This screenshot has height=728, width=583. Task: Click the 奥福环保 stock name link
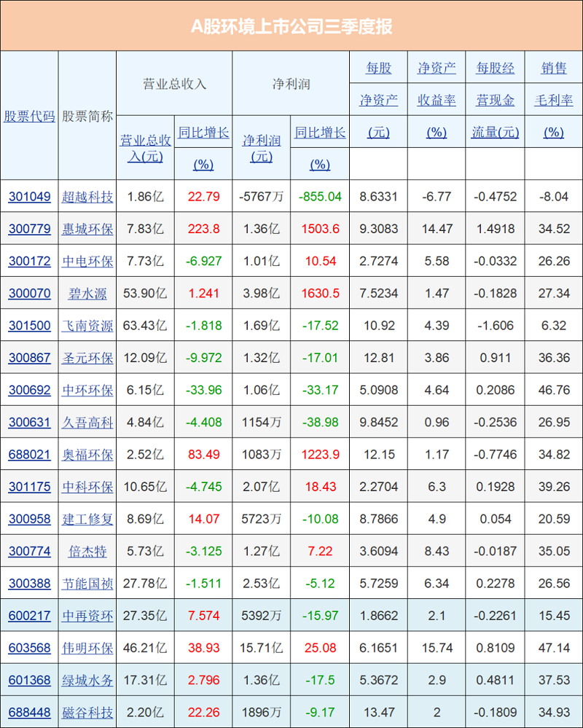[87, 455]
